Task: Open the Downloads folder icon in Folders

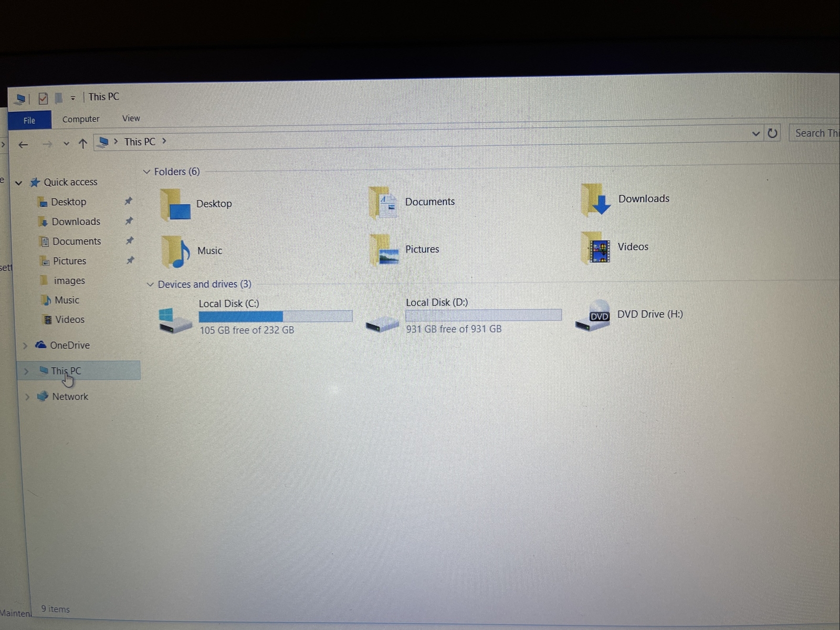Action: [x=596, y=199]
